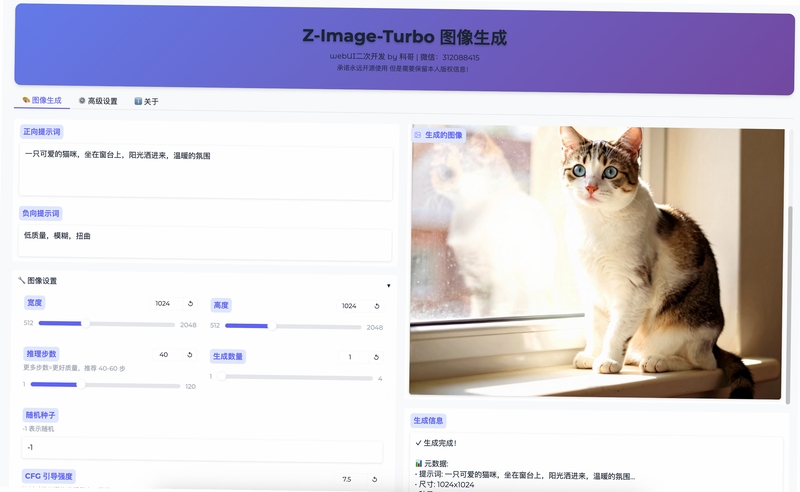Click the 推理步数 number field showing 40
The height and width of the screenshot is (492, 800).
(167, 355)
